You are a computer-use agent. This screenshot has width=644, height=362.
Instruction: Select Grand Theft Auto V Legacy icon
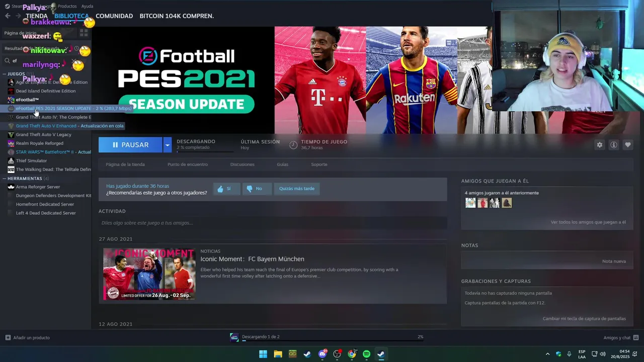[11, 135]
